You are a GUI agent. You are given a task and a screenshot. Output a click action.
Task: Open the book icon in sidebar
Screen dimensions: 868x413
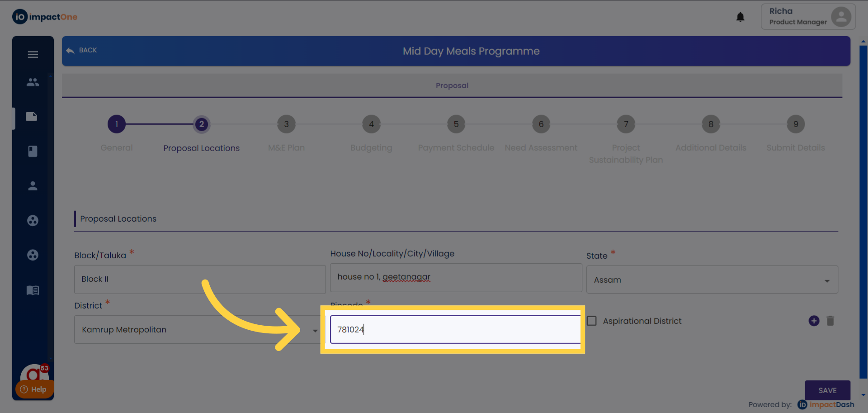pos(33,290)
